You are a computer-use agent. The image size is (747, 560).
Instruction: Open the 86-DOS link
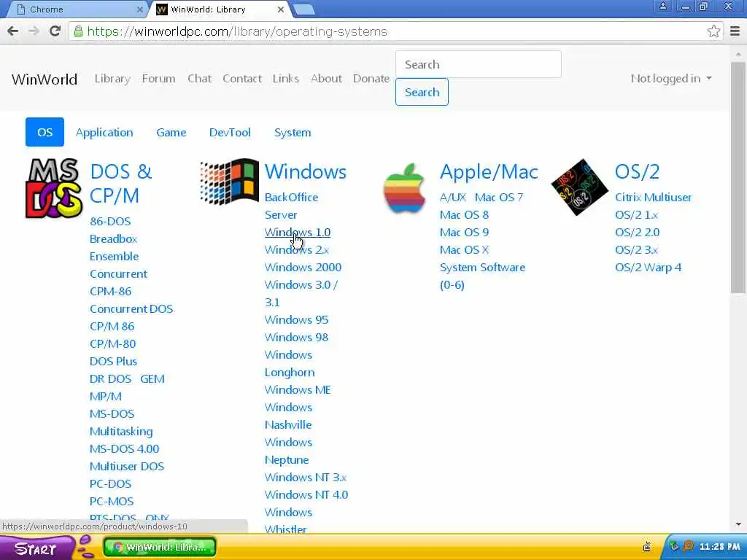coord(110,222)
